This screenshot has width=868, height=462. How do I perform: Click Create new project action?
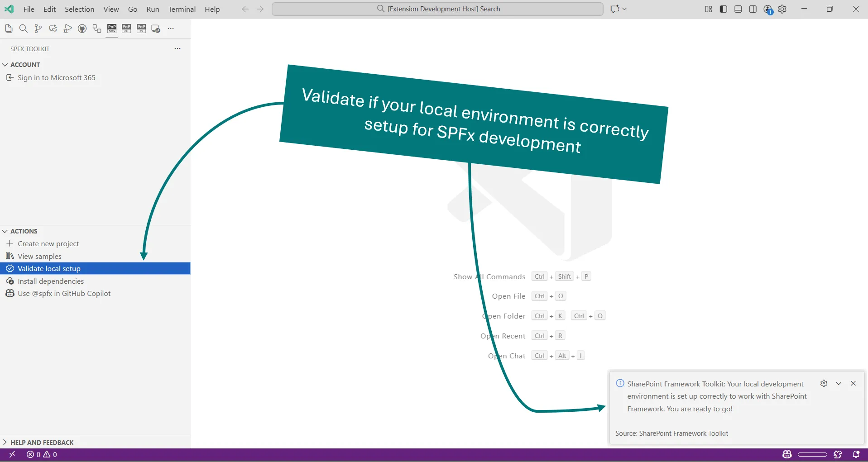tap(48, 243)
